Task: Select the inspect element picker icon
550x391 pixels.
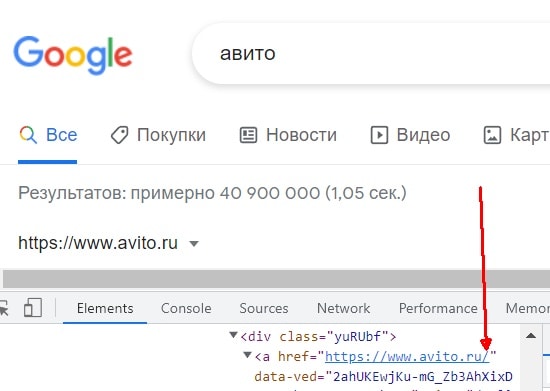Action: coord(4,309)
